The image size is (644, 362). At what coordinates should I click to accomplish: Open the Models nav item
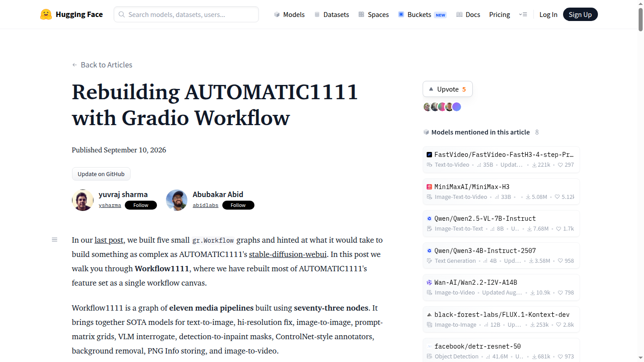pos(289,14)
